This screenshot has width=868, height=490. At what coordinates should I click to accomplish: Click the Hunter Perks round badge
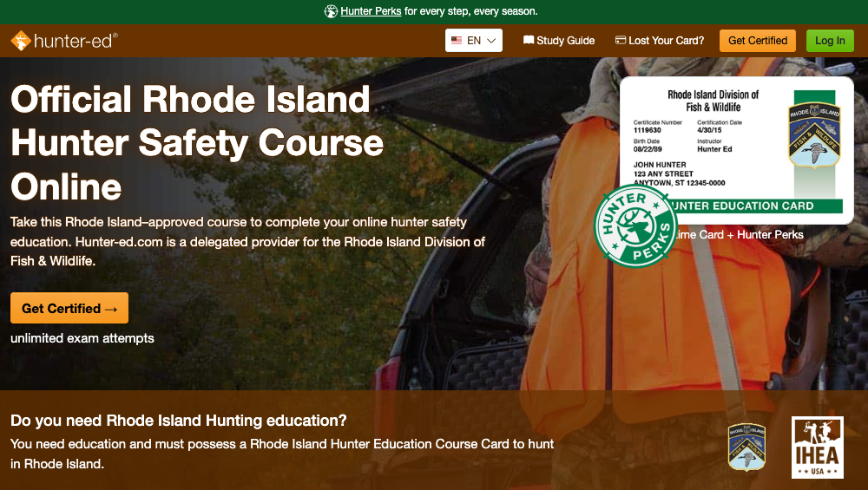(635, 226)
